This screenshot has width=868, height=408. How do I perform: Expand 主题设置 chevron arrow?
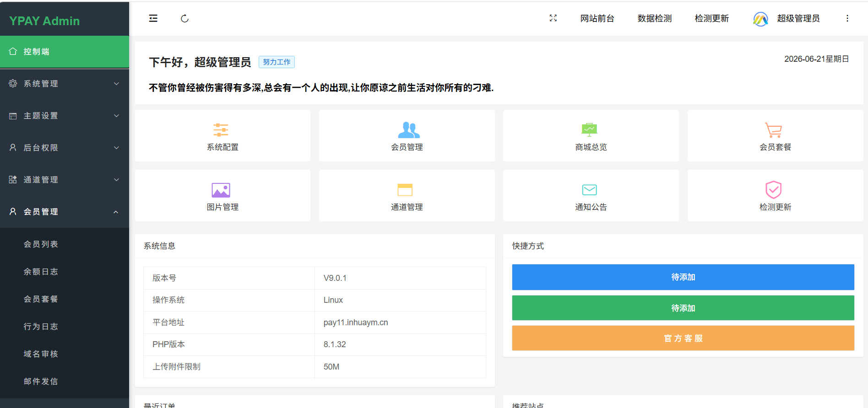click(x=116, y=116)
